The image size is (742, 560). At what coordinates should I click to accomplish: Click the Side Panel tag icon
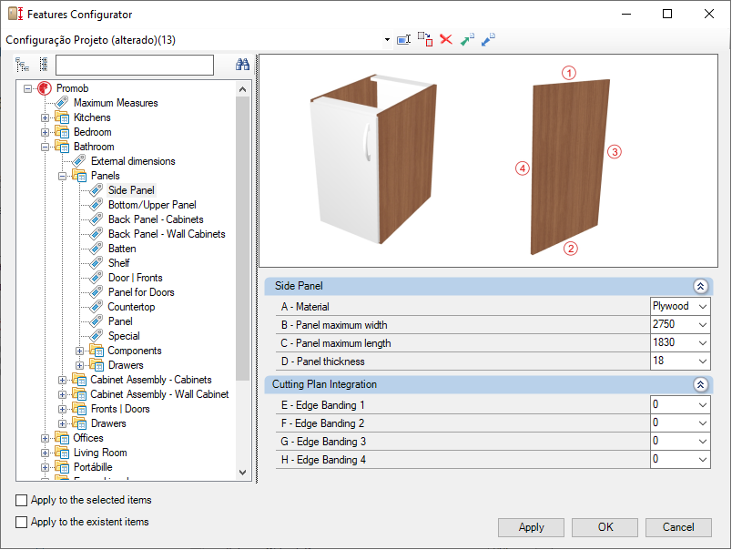(97, 190)
